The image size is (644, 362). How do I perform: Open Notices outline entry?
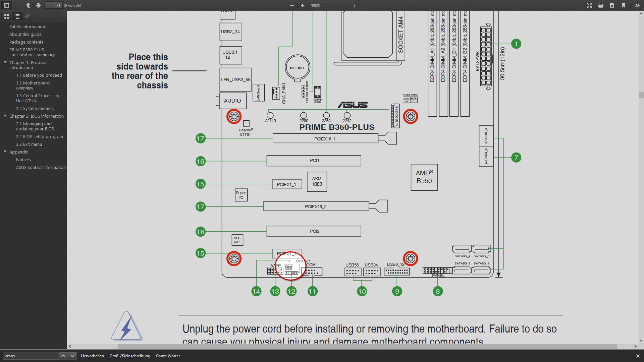[x=23, y=160]
